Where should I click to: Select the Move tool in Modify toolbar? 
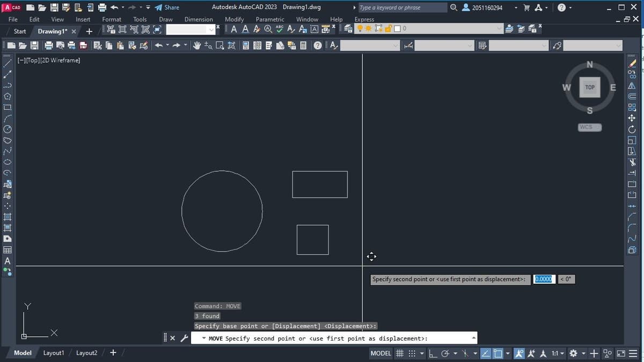pyautogui.click(x=632, y=119)
